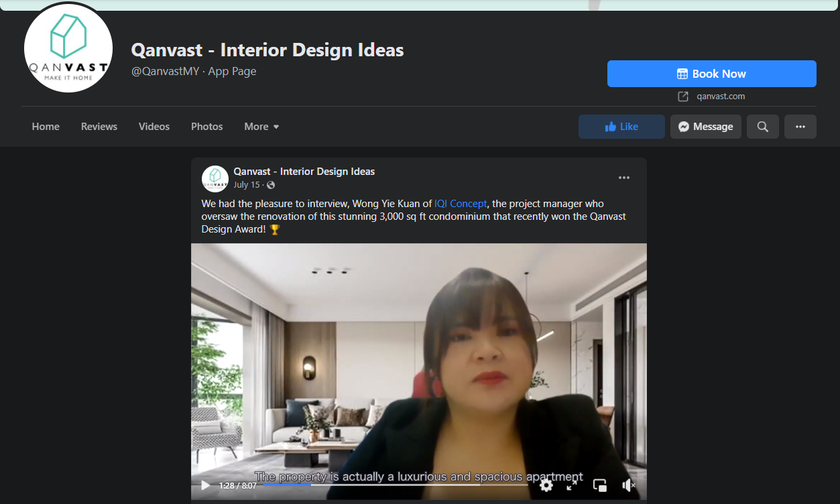Expand the More dropdown menu
The height and width of the screenshot is (504, 840).
pos(261,127)
